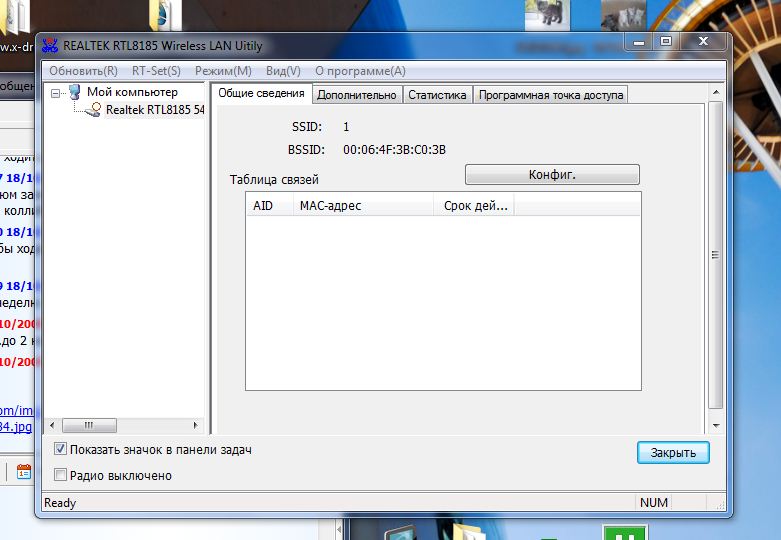The height and width of the screenshot is (540, 781).
Task: Open the Вид(V) menu
Action: tap(283, 71)
